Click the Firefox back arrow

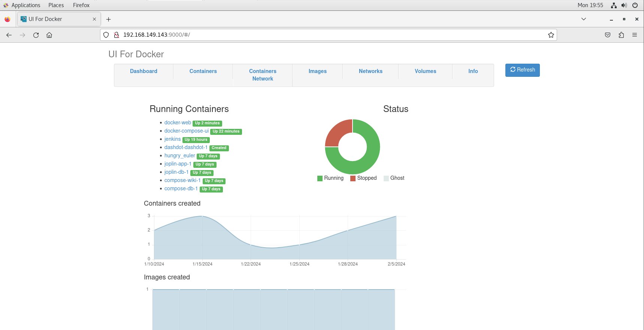[9, 35]
